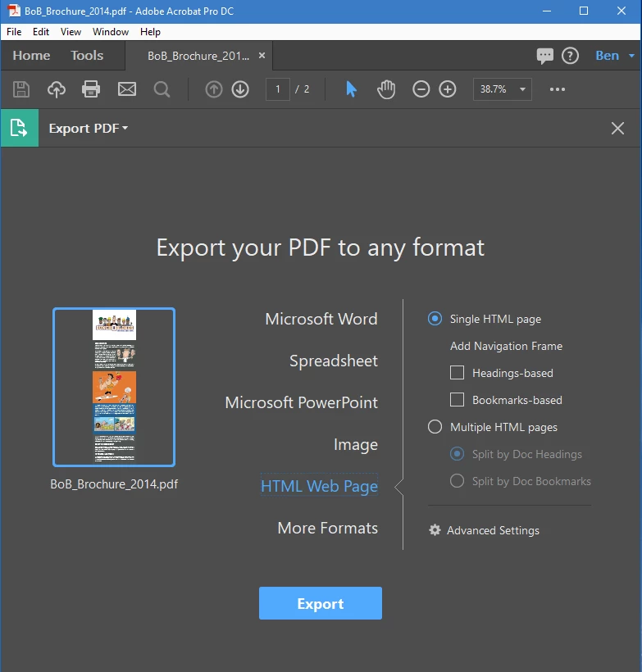This screenshot has width=642, height=672.
Task: Close the Export PDF tool panel
Action: click(617, 128)
